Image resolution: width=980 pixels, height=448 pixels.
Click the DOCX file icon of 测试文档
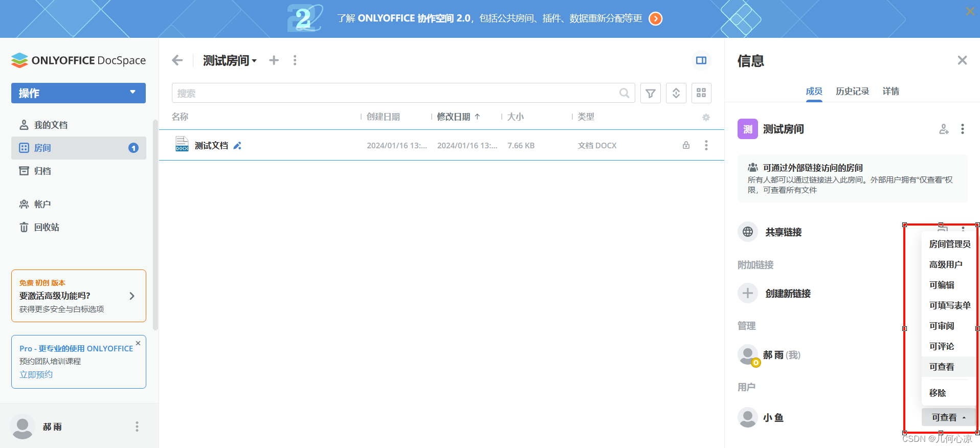point(182,144)
